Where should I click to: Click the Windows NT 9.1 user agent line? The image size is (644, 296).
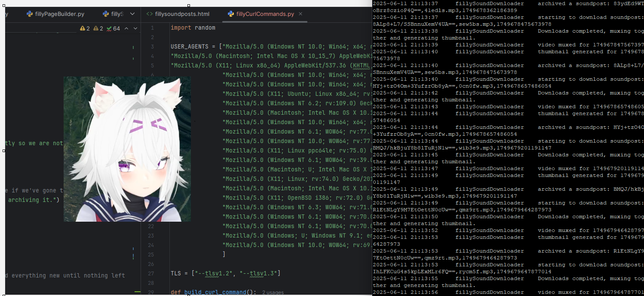297,235
